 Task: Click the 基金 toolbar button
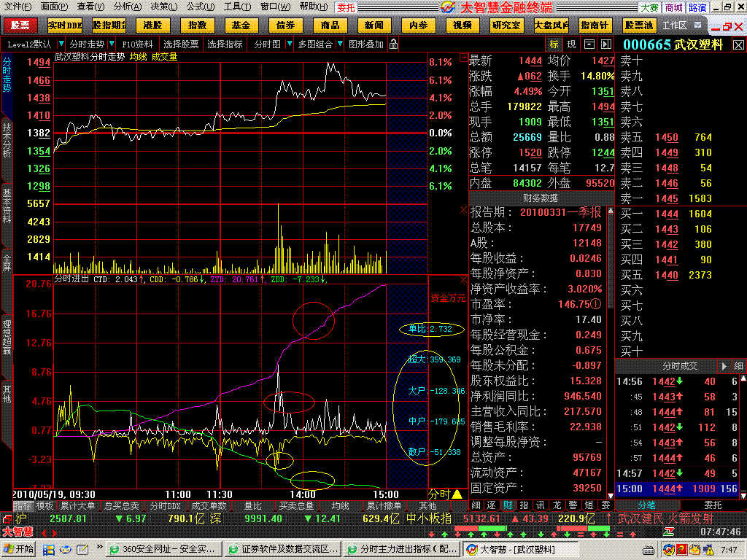click(x=241, y=26)
